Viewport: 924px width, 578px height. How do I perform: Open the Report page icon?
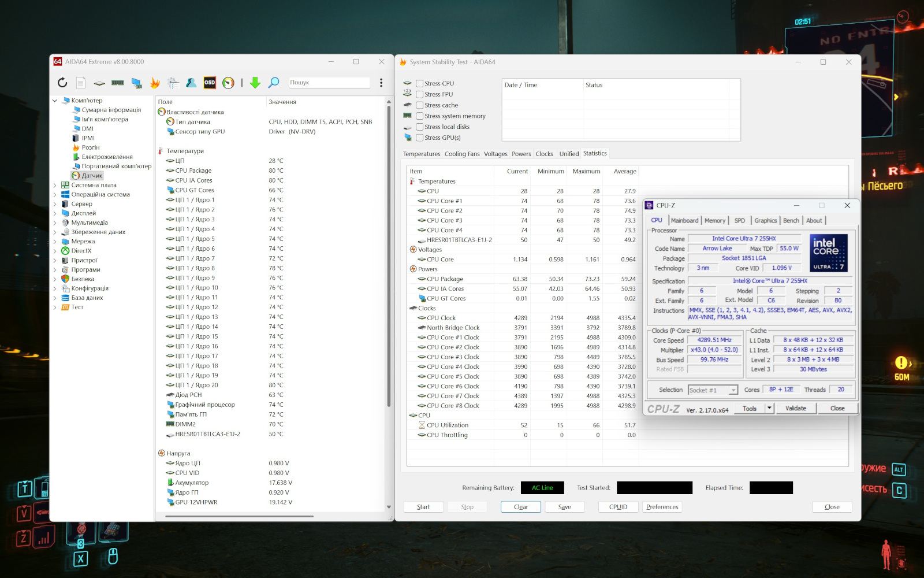point(81,83)
